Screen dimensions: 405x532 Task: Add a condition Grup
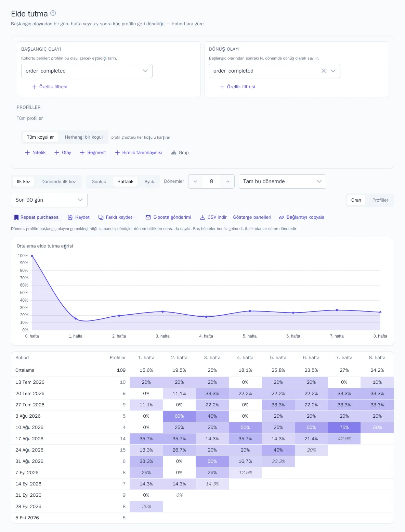point(180,153)
